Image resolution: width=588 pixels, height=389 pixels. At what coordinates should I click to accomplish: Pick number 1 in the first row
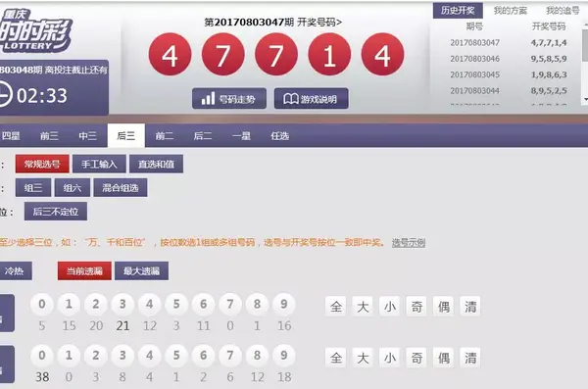(x=69, y=304)
